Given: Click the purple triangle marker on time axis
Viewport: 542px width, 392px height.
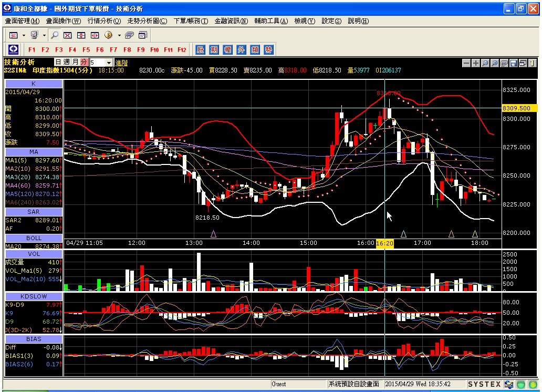Looking at the screenshot, I should click(x=214, y=234).
